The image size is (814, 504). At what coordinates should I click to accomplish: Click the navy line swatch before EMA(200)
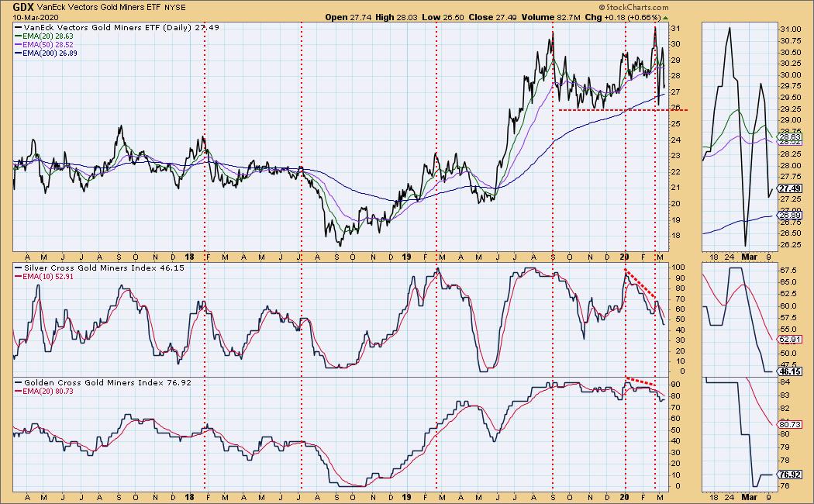click(x=19, y=53)
